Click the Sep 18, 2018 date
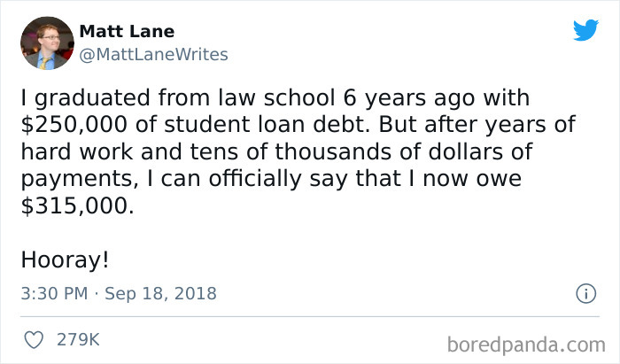The height and width of the screenshot is (364, 620). tap(160, 293)
